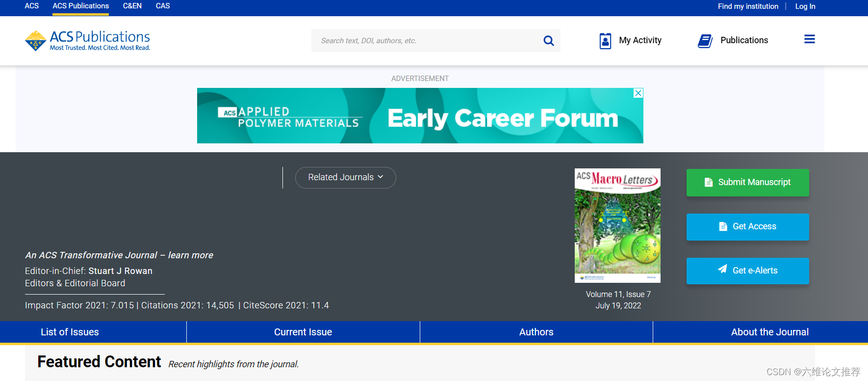Image resolution: width=868 pixels, height=381 pixels.
Task: Click the Get Access button
Action: tap(748, 227)
